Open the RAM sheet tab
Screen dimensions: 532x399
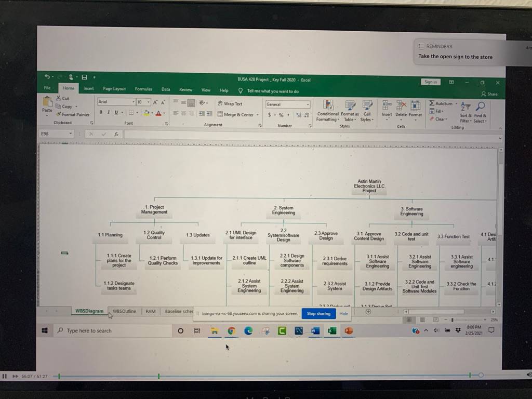pos(150,312)
